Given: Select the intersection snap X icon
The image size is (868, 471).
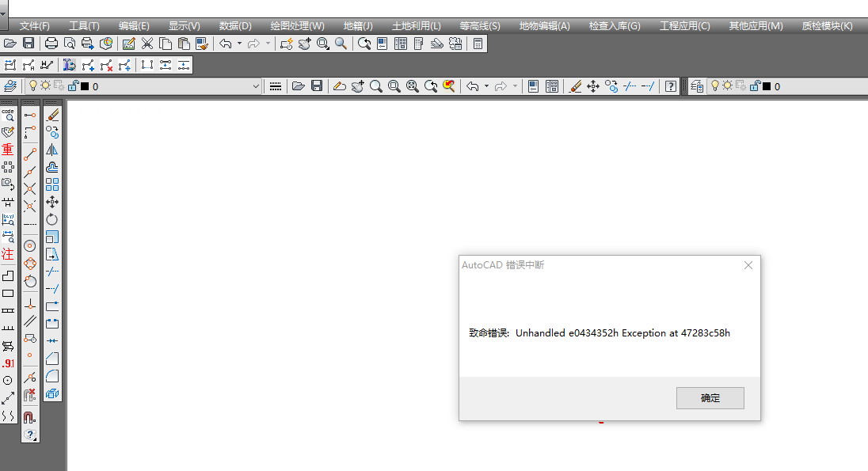Looking at the screenshot, I should 30,188.
